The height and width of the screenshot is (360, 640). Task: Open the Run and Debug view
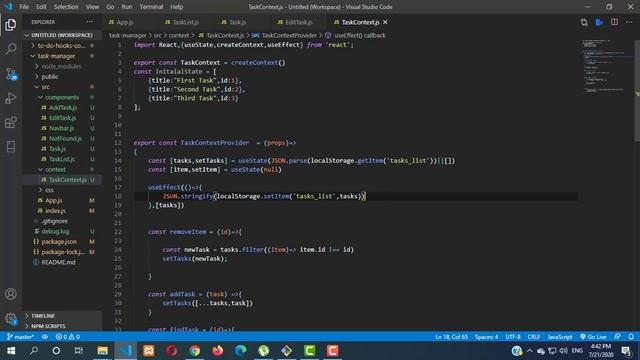tap(11, 98)
